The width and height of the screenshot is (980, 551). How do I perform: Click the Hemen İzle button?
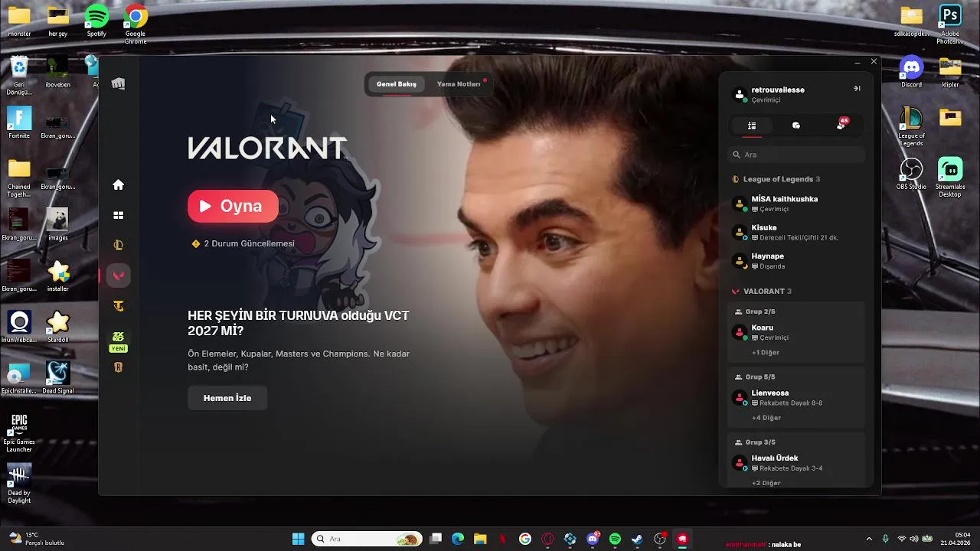tap(227, 398)
